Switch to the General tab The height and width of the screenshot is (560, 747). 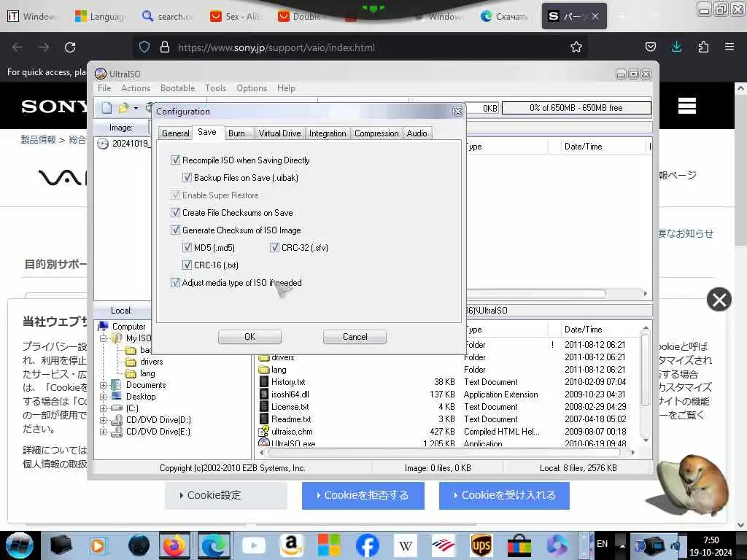[x=175, y=133]
